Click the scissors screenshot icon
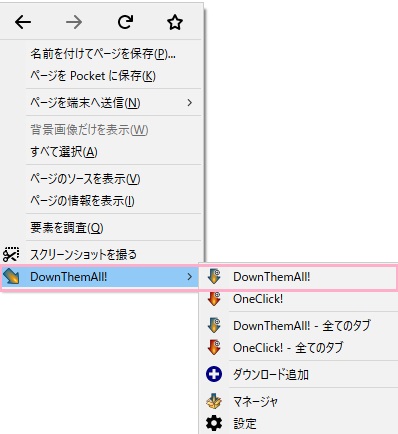This screenshot has width=398, height=434. [x=11, y=255]
